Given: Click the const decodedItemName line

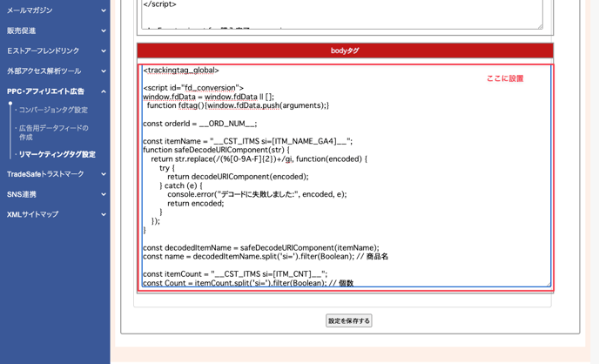Looking at the screenshot, I should pos(261,248).
